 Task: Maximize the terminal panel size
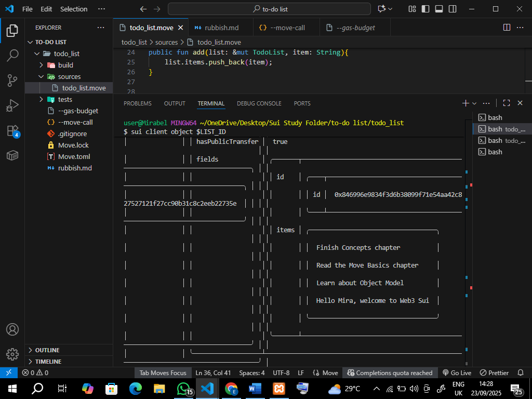pos(507,103)
